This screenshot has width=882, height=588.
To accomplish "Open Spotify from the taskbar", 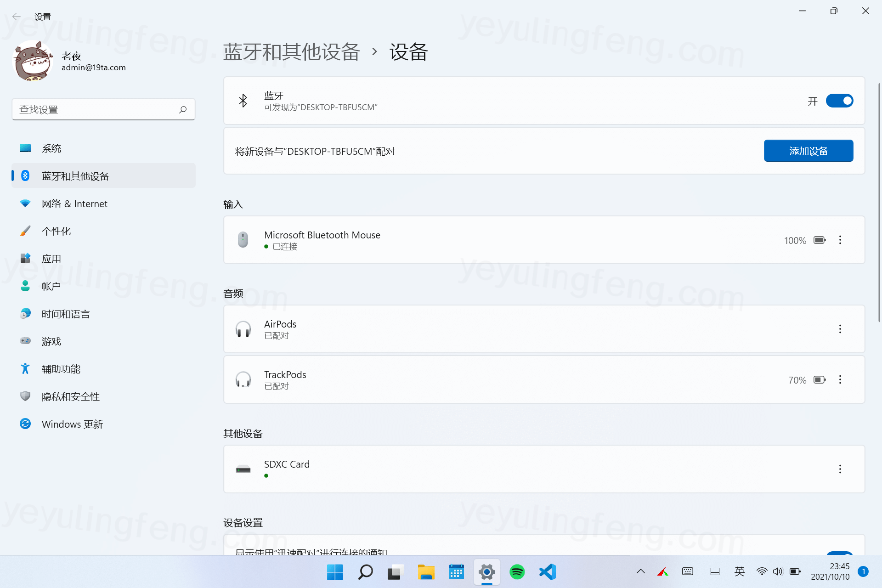I will coord(517,572).
